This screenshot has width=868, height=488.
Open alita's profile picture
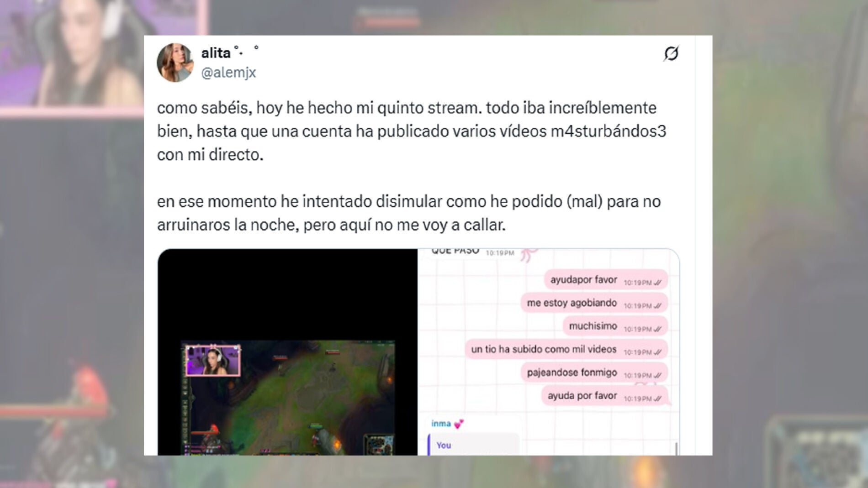[x=175, y=63]
